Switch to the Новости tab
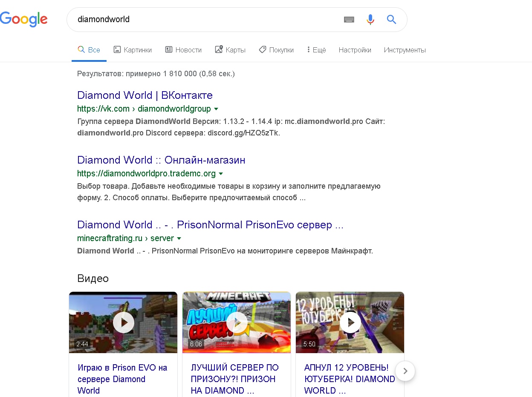Viewport: 532px width, 397px height. coord(183,50)
